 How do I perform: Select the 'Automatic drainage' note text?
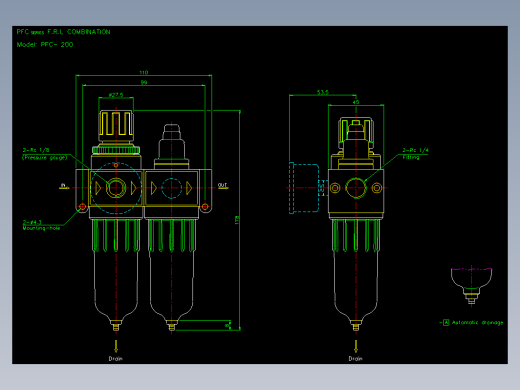tap(477, 322)
